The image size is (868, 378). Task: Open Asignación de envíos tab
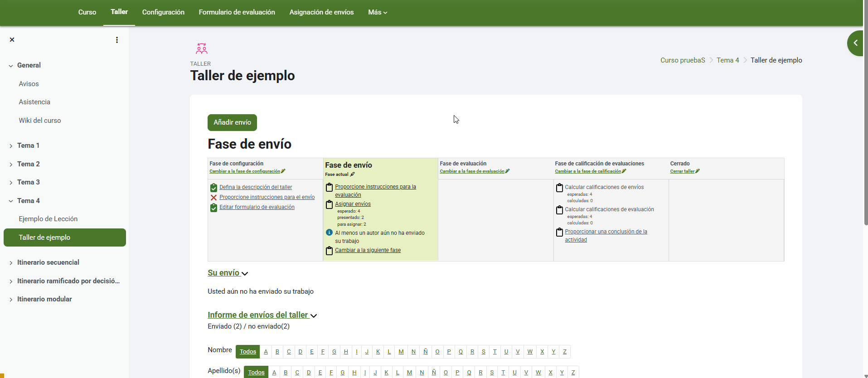[322, 12]
